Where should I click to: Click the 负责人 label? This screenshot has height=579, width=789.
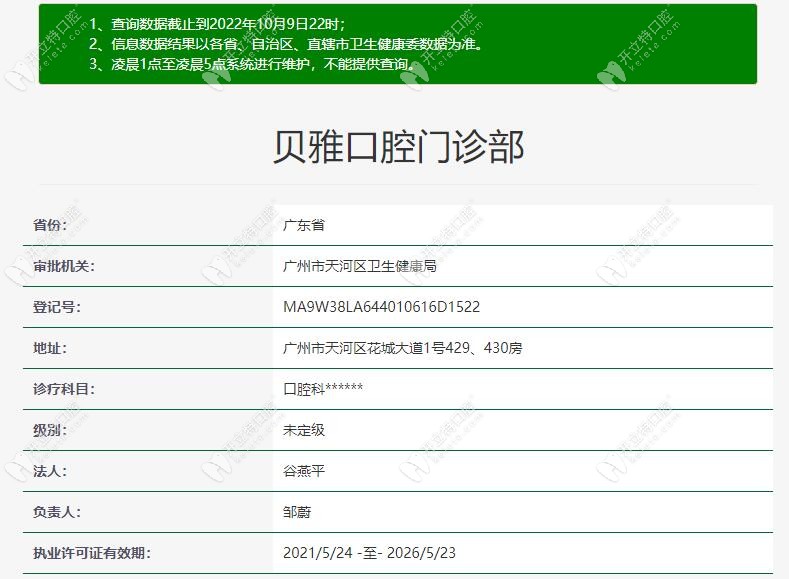click(57, 512)
